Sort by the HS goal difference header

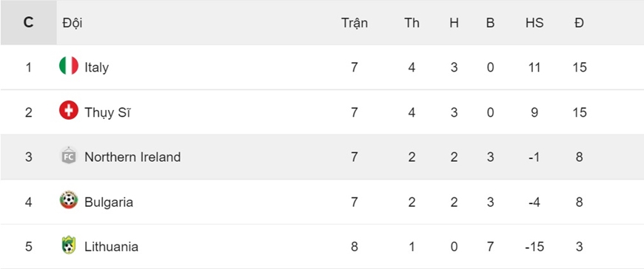(534, 23)
